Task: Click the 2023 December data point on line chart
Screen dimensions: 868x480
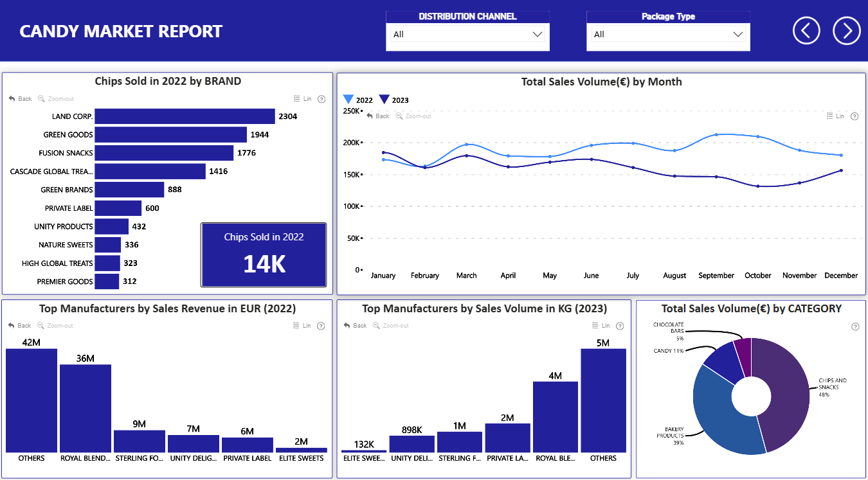Action: (x=841, y=170)
